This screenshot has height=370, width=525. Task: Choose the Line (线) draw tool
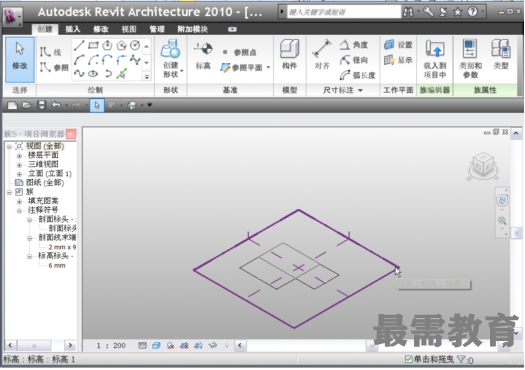pyautogui.click(x=50, y=52)
